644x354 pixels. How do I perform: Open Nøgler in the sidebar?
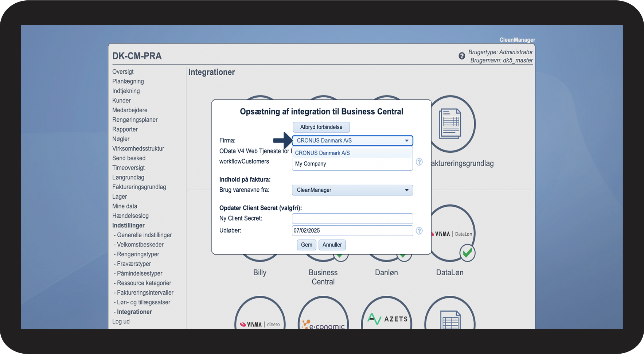click(x=121, y=139)
